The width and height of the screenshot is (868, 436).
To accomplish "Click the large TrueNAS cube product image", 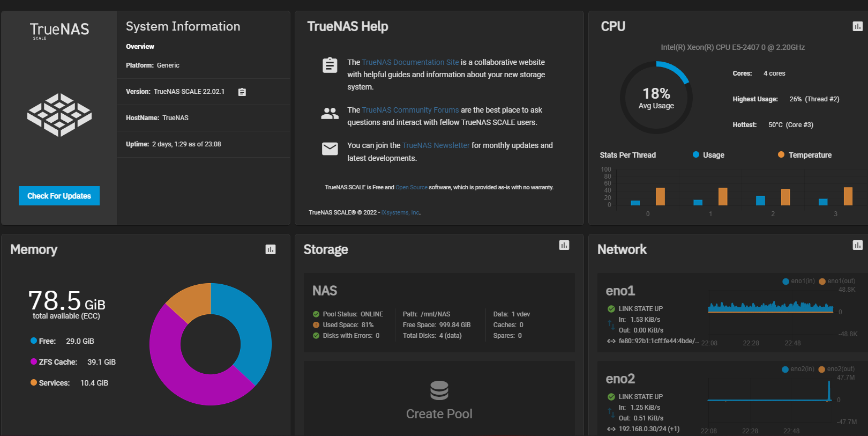I will (59, 115).
